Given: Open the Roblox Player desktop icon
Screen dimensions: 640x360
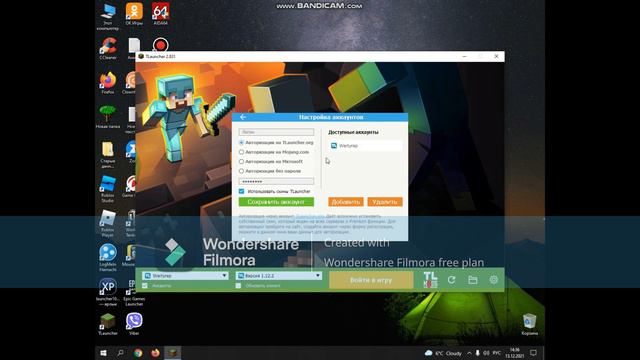Looking at the screenshot, I should point(108,223).
